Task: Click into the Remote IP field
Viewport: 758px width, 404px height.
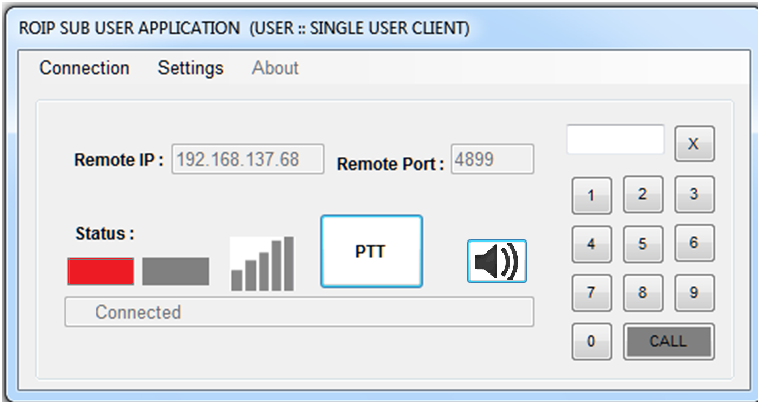Action: tap(247, 159)
